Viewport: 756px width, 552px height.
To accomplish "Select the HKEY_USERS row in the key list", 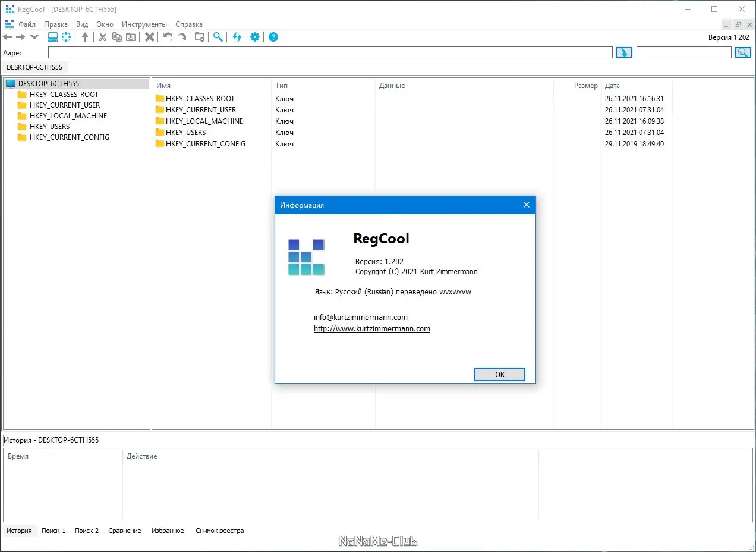I will [410, 133].
